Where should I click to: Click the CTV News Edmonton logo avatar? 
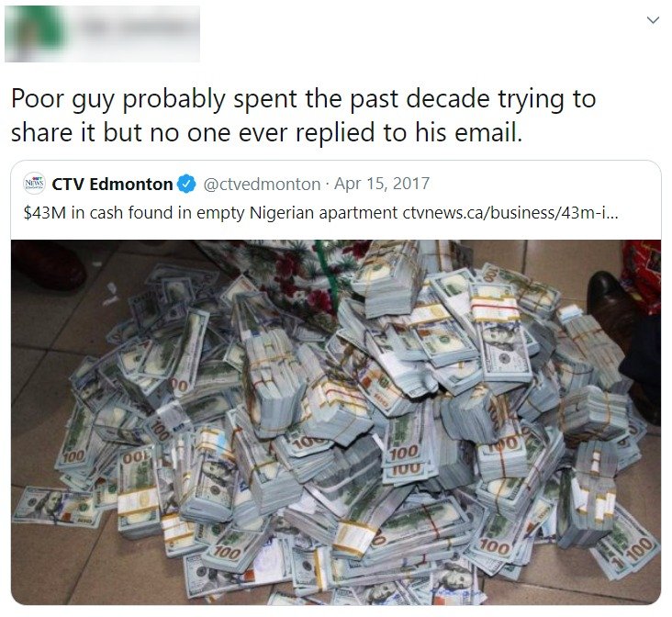click(x=34, y=184)
